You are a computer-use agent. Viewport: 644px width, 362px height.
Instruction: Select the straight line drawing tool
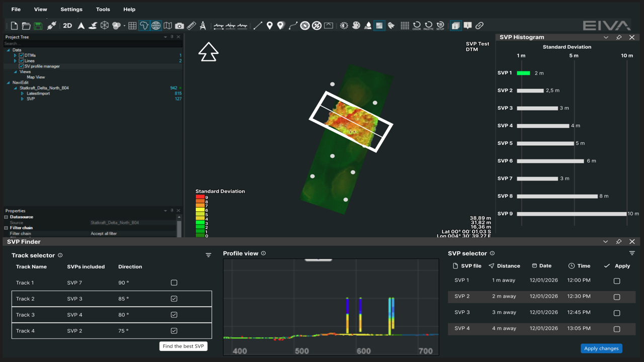pos(258,26)
